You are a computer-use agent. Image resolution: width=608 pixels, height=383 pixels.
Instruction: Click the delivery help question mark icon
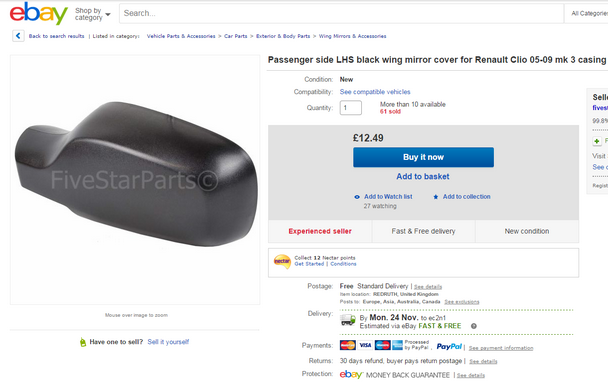pos(473,326)
